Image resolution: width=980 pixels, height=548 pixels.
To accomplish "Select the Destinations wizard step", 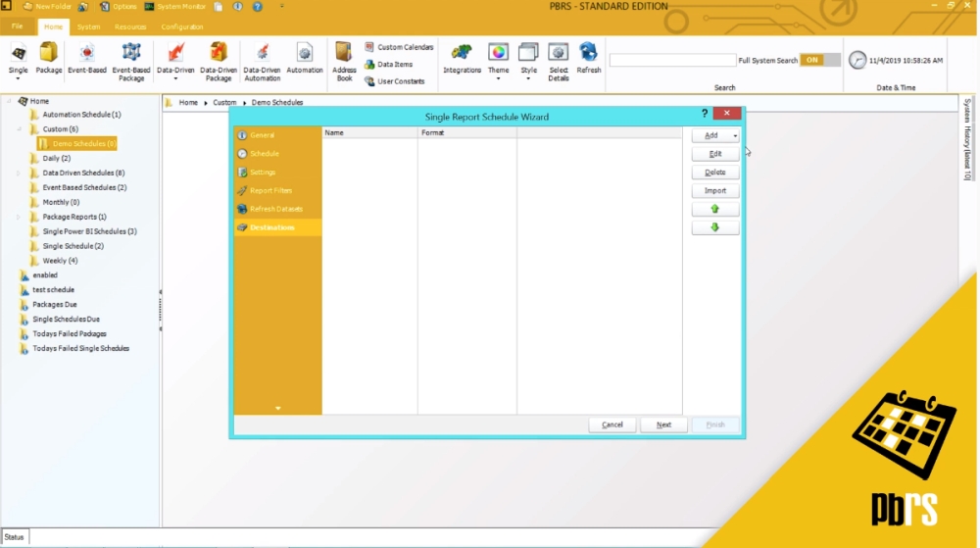I will (278, 227).
